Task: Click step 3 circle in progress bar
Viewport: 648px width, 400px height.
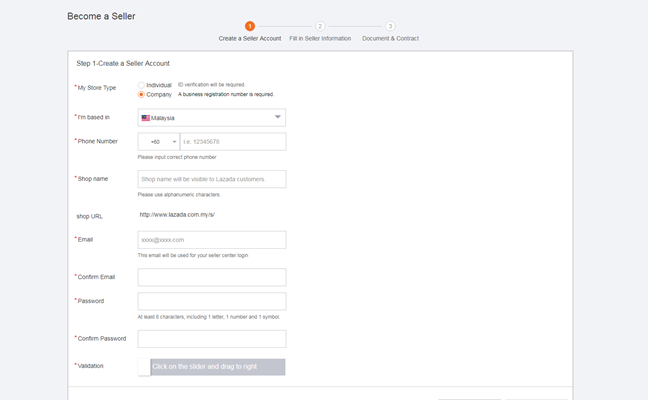Action: coord(390,26)
